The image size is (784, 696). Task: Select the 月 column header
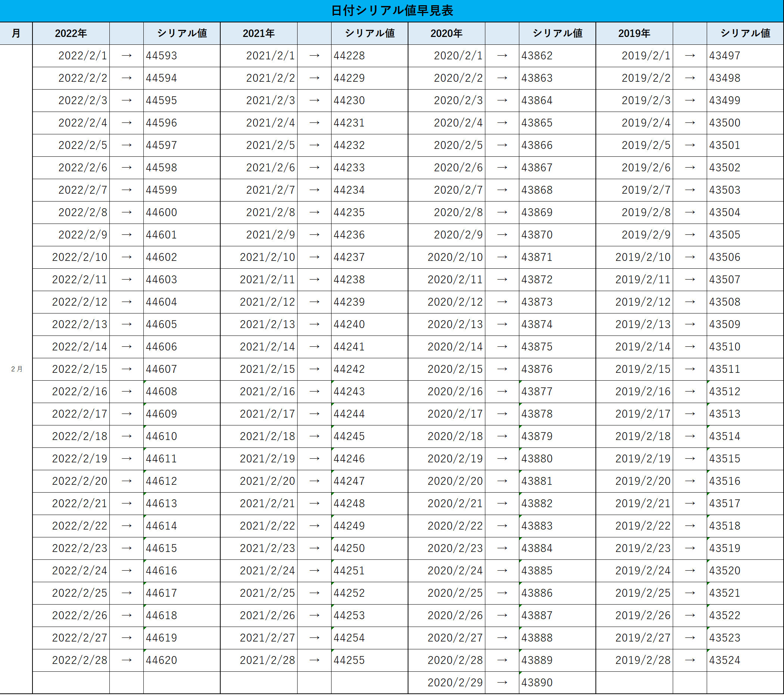[x=16, y=33]
